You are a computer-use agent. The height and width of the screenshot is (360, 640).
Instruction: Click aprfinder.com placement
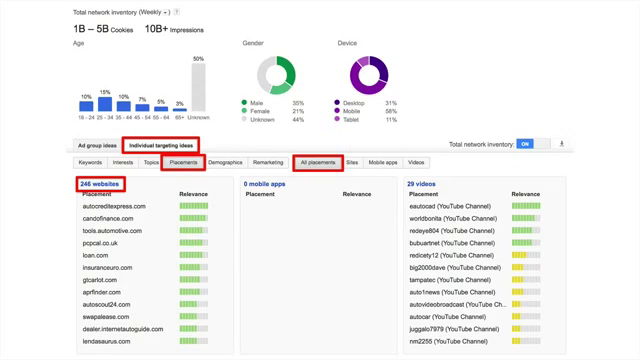point(102,292)
